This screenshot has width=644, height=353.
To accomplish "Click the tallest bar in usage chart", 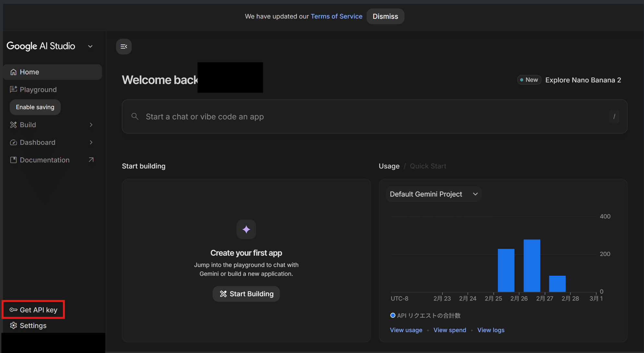I will (532, 265).
